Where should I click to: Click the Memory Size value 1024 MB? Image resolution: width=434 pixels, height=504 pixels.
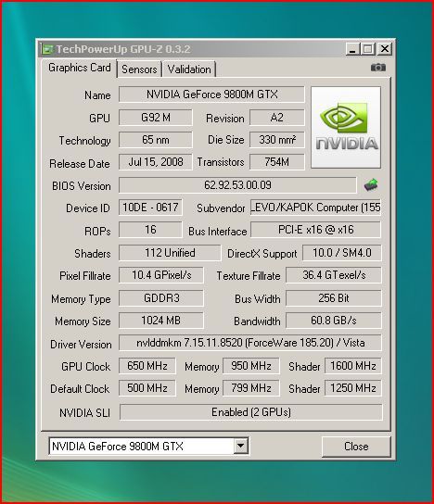click(161, 321)
